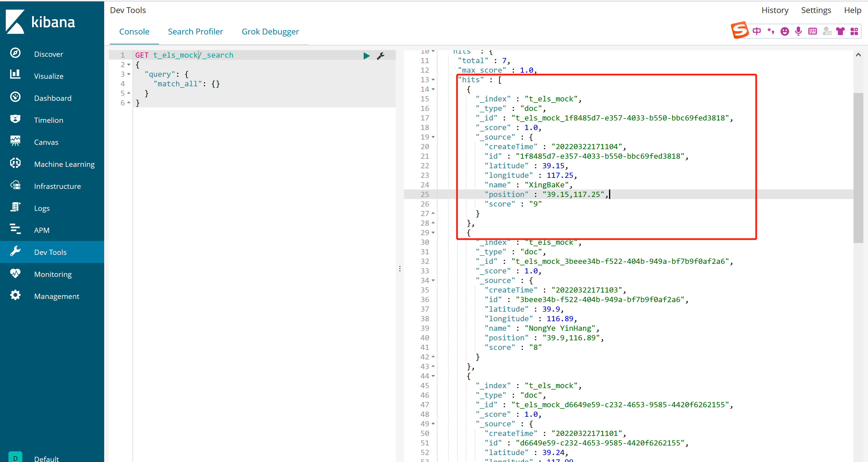Switch to the Search Profiler tab

pos(195,32)
